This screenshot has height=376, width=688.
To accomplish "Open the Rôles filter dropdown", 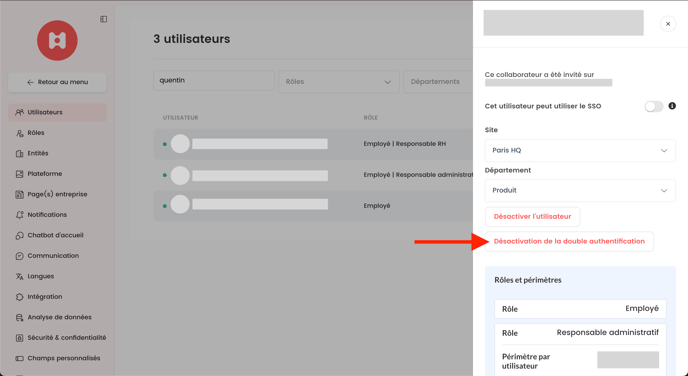I will coord(339,82).
